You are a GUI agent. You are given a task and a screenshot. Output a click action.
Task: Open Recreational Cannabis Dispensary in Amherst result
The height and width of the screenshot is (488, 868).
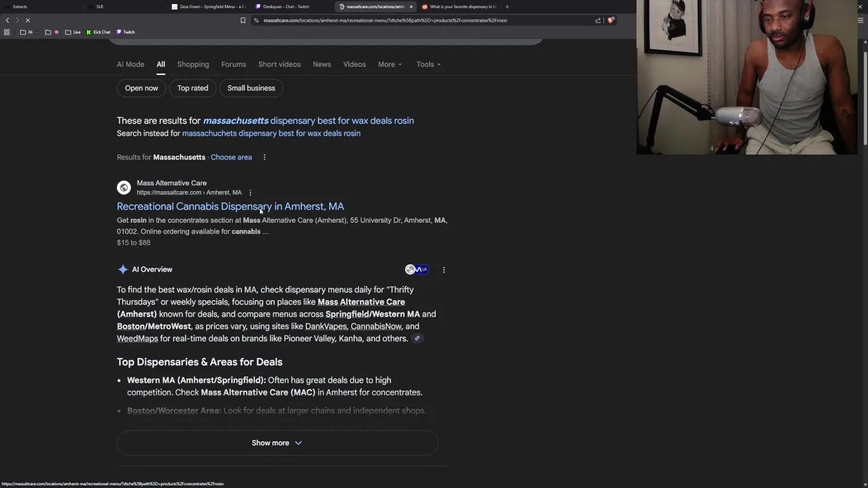231,206
